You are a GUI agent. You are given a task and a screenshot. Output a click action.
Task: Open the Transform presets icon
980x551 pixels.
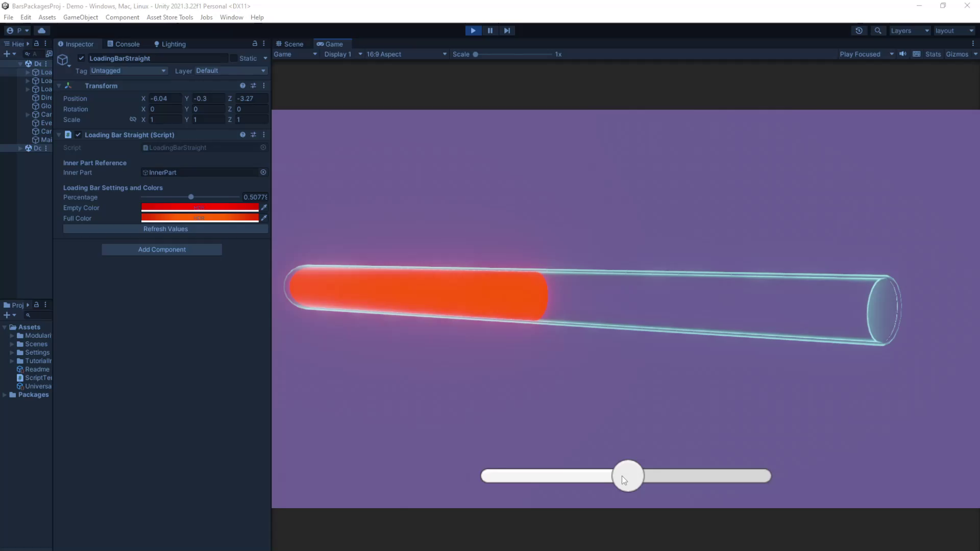[253, 86]
